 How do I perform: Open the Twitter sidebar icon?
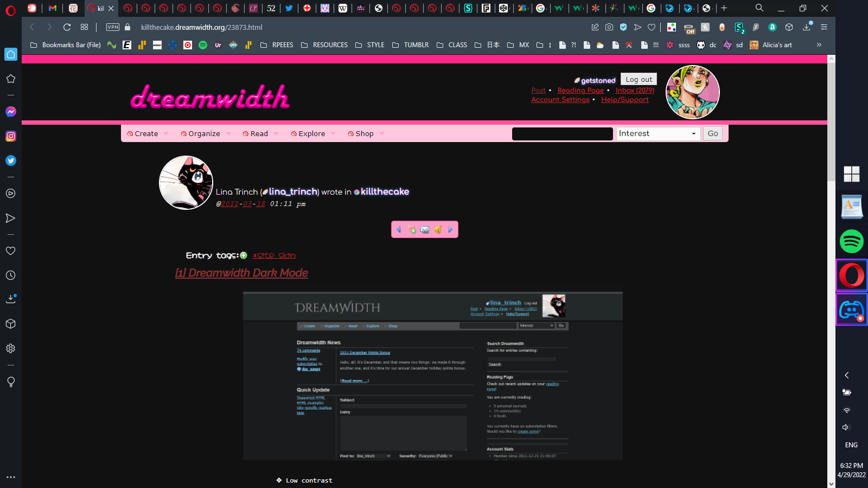click(x=10, y=160)
